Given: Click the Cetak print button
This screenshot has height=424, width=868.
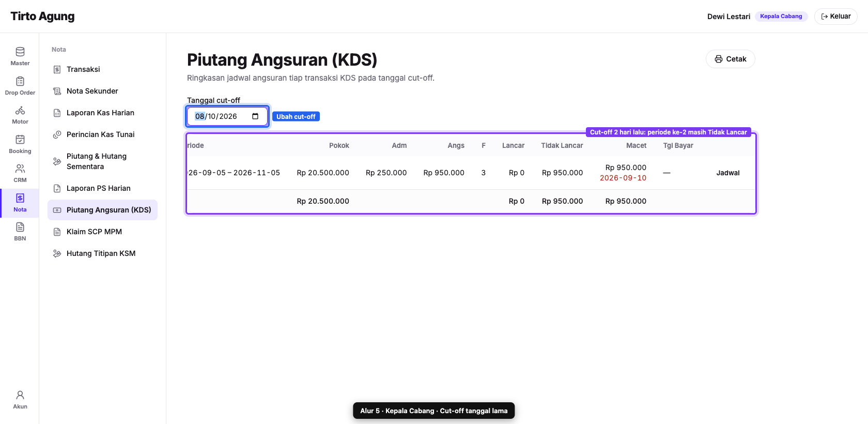Looking at the screenshot, I should click(730, 59).
